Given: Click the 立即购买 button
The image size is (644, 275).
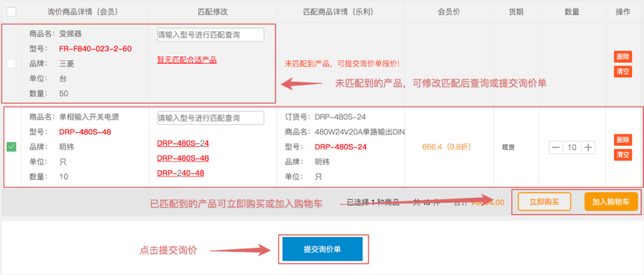Looking at the screenshot, I should pyautogui.click(x=545, y=201).
